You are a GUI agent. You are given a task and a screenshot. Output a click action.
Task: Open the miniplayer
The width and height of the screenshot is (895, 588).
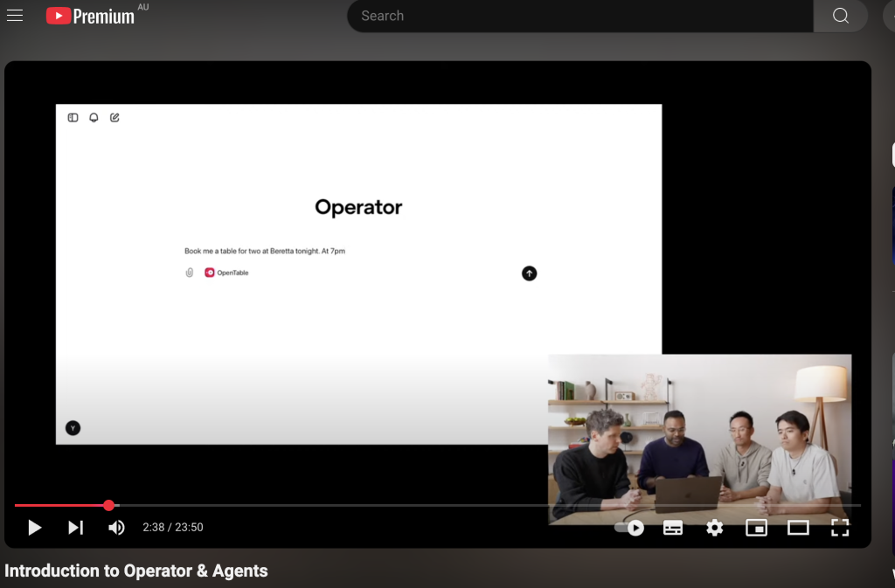click(x=756, y=528)
